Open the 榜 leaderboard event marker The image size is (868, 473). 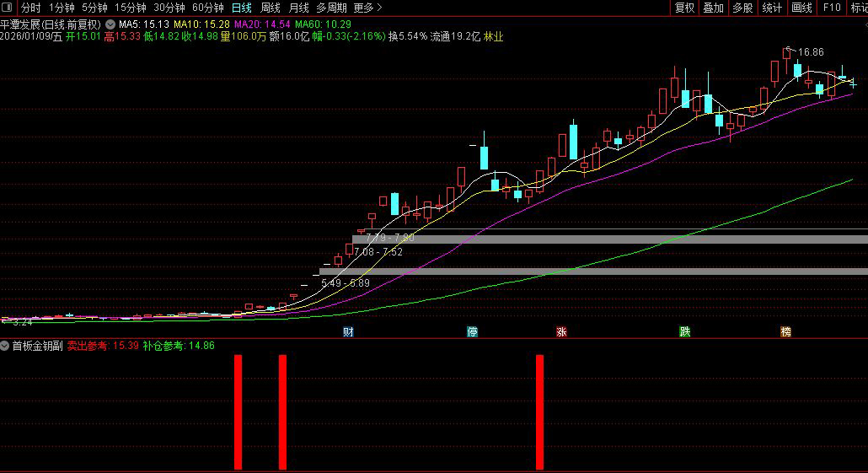point(785,331)
